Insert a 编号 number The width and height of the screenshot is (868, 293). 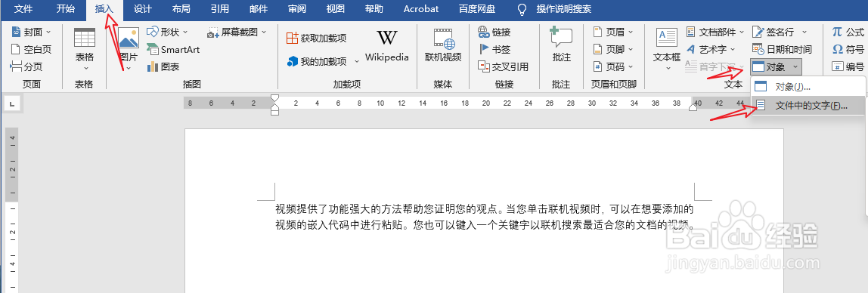pos(848,67)
